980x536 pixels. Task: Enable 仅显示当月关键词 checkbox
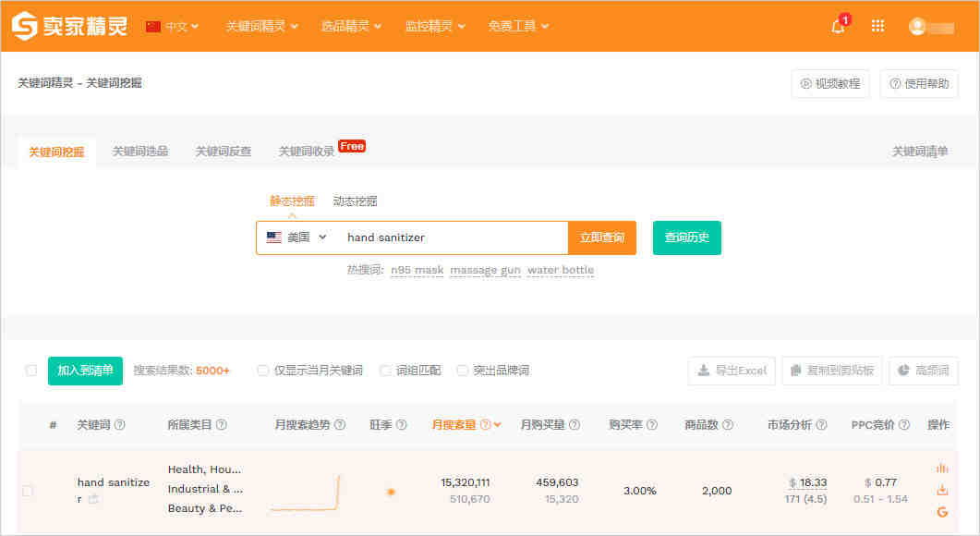[x=263, y=371]
